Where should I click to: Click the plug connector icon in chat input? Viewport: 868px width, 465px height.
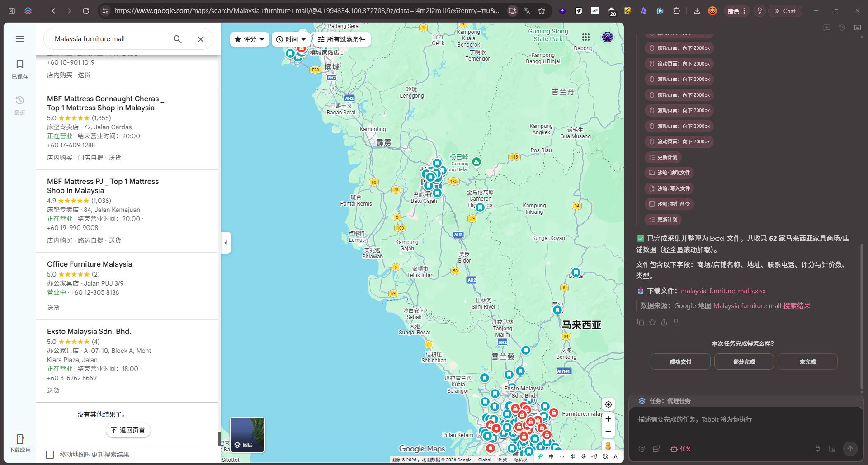pos(817,449)
